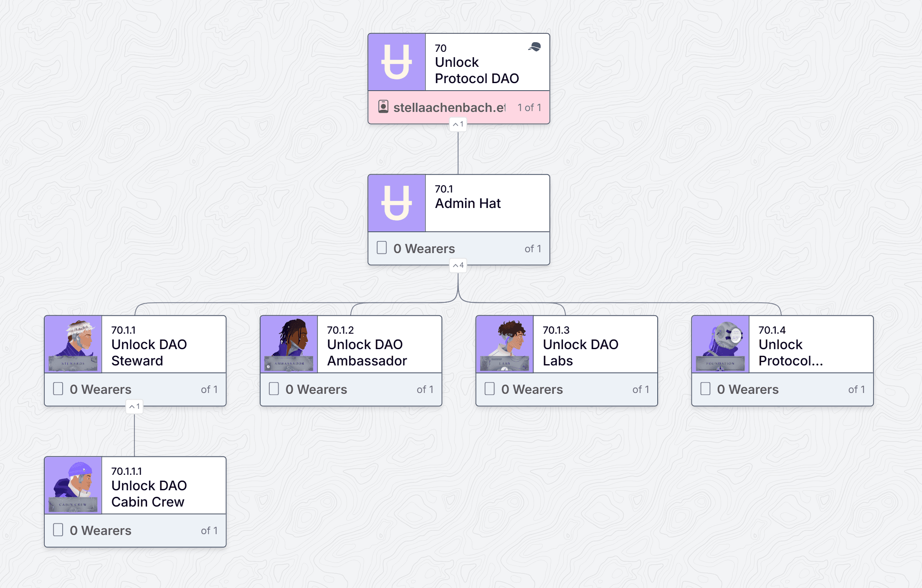Click wearer icon under Unlock DAO Labs
The image size is (922, 588).
click(x=490, y=389)
